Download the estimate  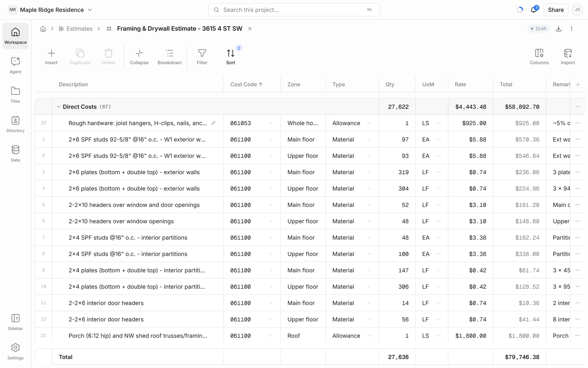(559, 29)
